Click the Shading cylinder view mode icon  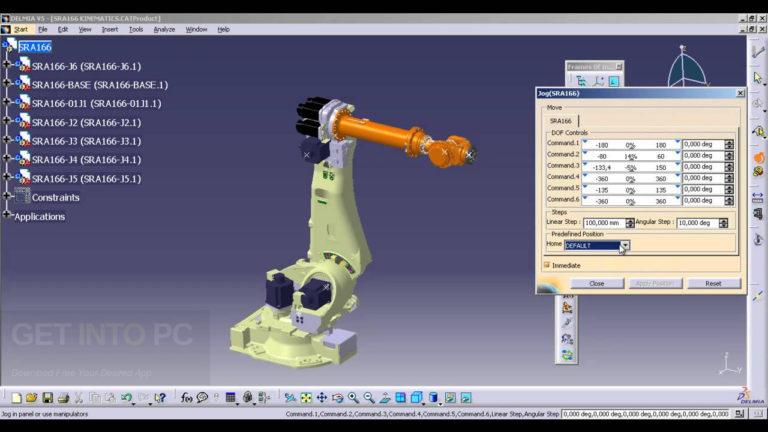[x=433, y=398]
